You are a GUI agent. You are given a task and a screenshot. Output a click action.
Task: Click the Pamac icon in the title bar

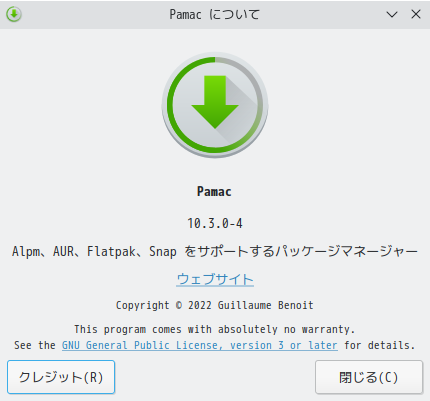point(14,14)
